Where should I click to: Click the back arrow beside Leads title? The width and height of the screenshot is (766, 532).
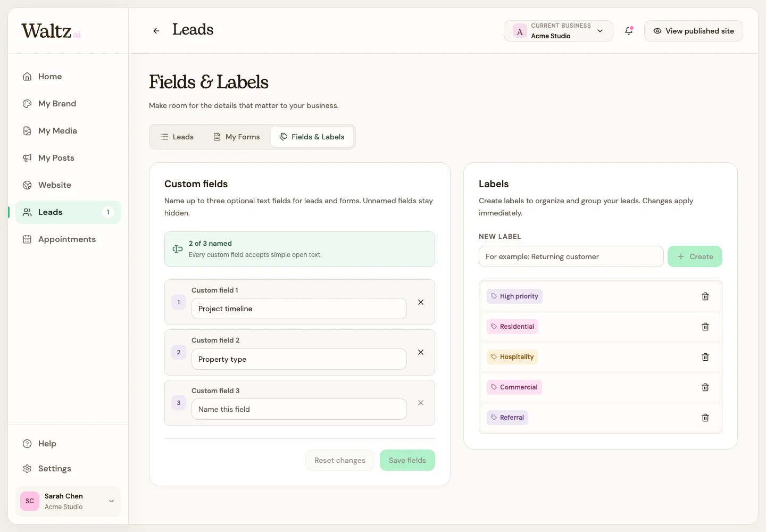tap(156, 31)
